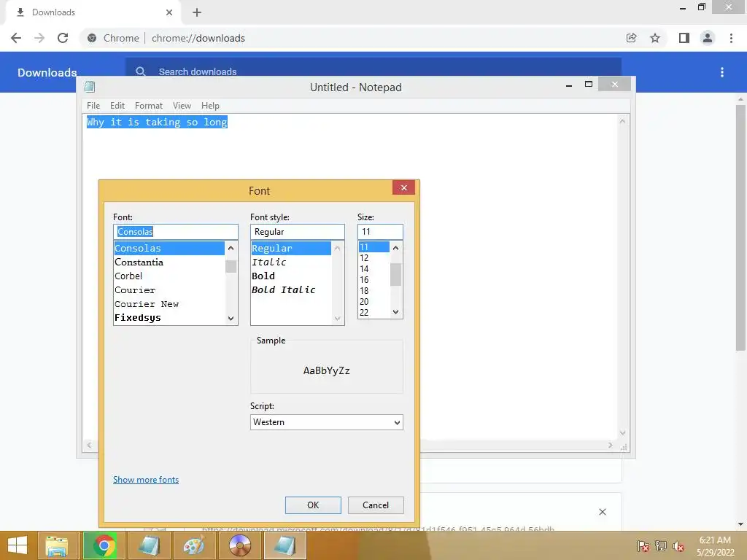The height and width of the screenshot is (560, 747).
Task: Open Windows Start button
Action: coord(18,545)
